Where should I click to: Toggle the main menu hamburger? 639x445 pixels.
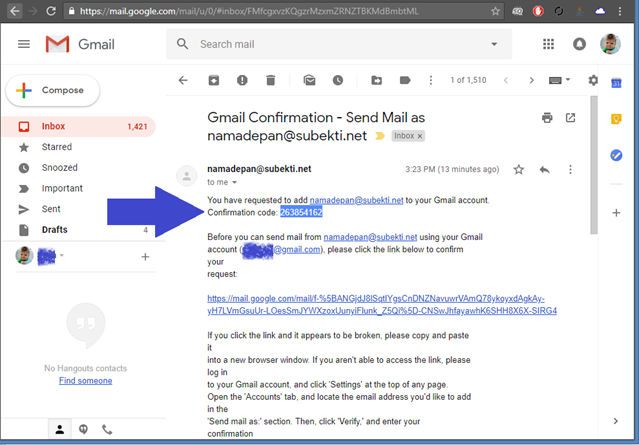tap(24, 45)
